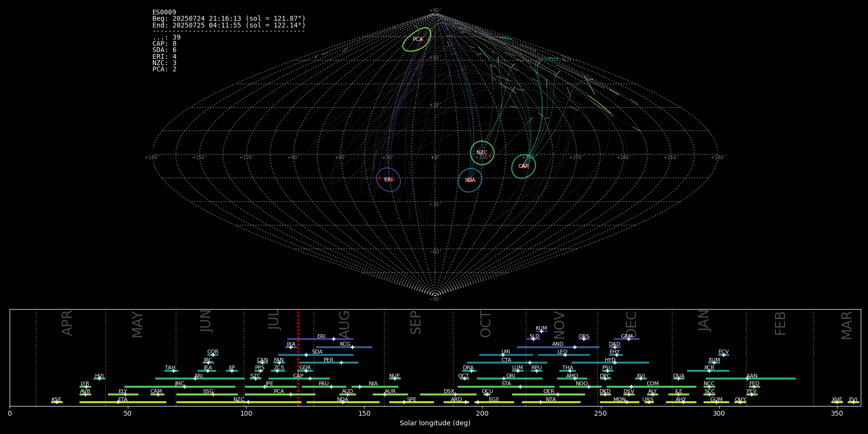Click the XCB shower label on the timeline
The image size is (868, 434).
[709, 368]
